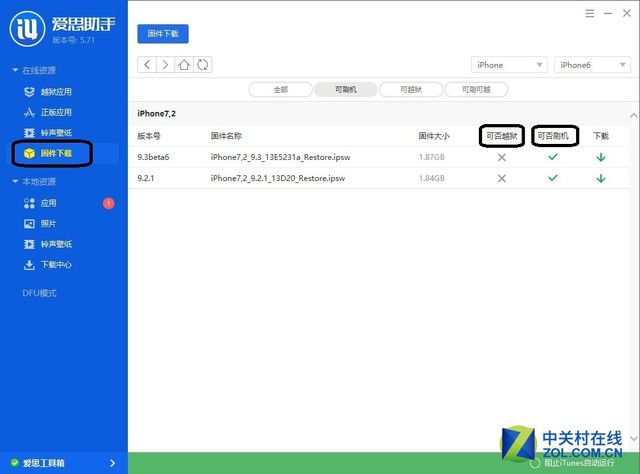
Task: Click the 爱思工具箱 check icon
Action: [x=15, y=463]
